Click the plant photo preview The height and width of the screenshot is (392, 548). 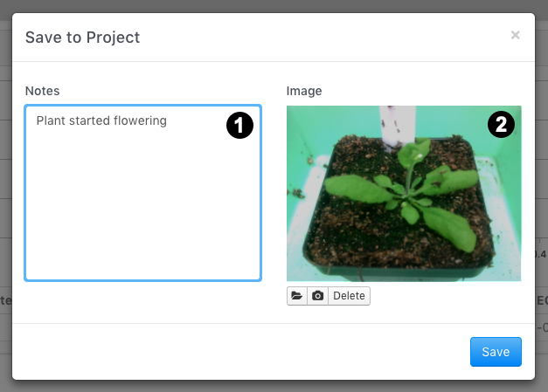coord(404,194)
